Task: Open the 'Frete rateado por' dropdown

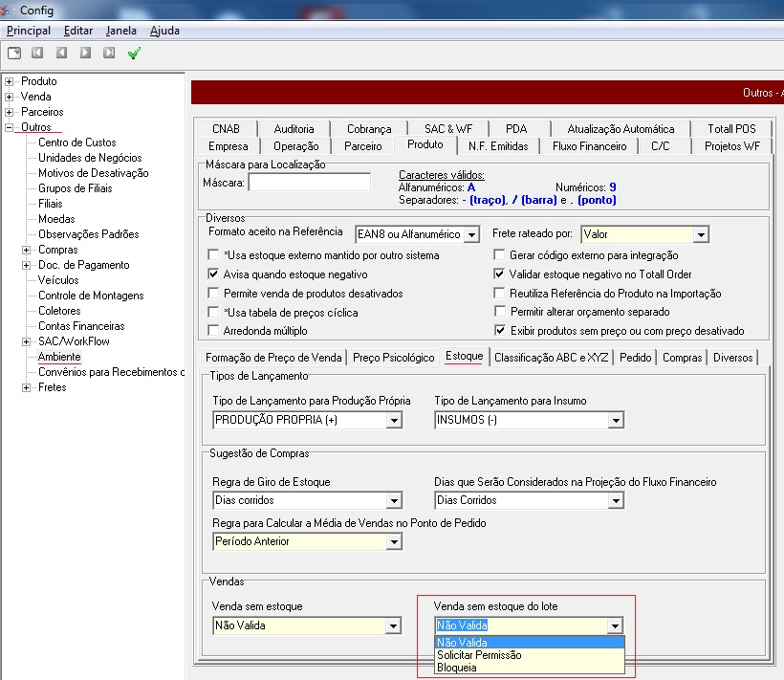Action: click(x=701, y=234)
